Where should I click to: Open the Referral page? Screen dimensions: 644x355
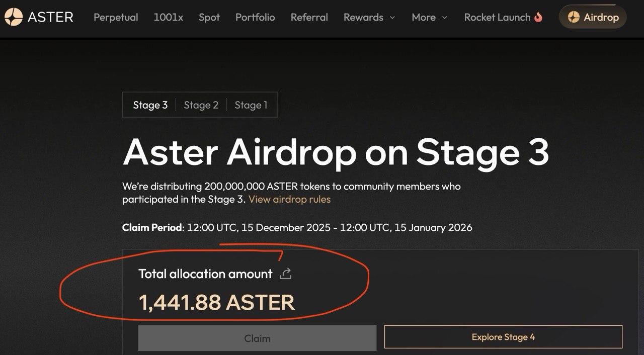[309, 17]
